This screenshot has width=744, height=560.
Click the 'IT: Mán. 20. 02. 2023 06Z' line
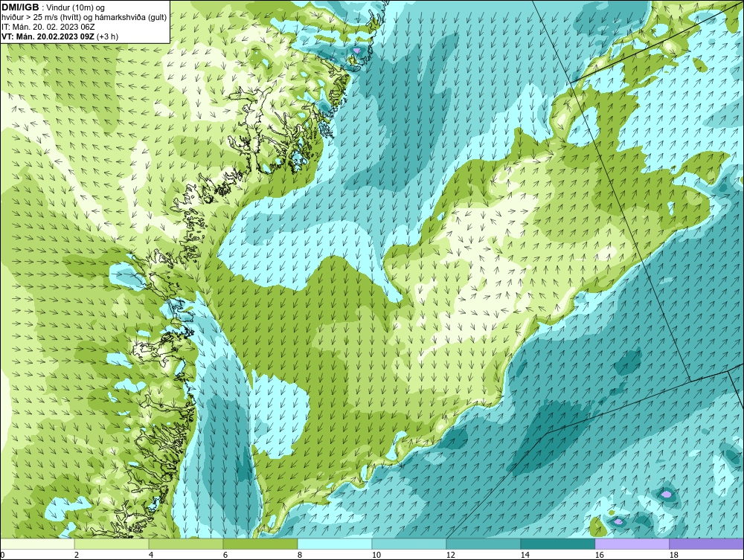tap(48, 27)
